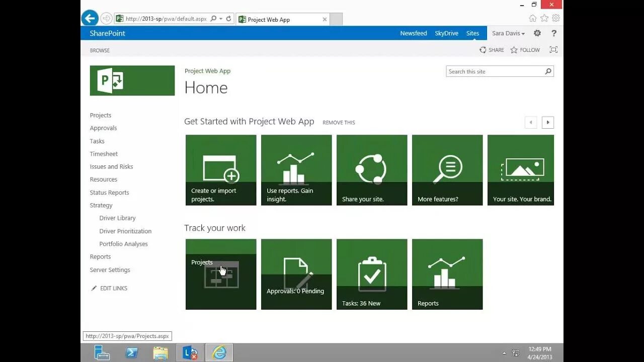Click in the Search this site box
The width and height of the screenshot is (644, 362).
point(495,71)
